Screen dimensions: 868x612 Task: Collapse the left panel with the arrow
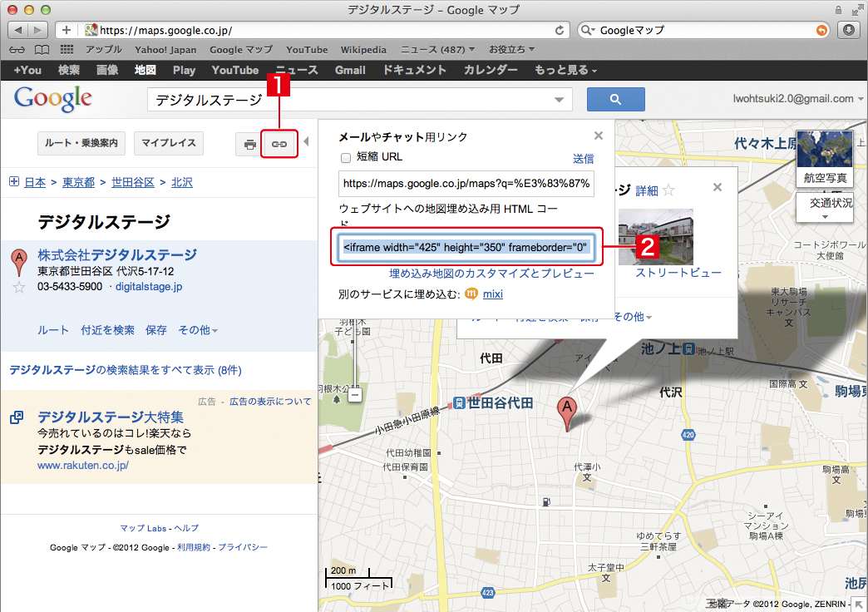click(x=306, y=142)
